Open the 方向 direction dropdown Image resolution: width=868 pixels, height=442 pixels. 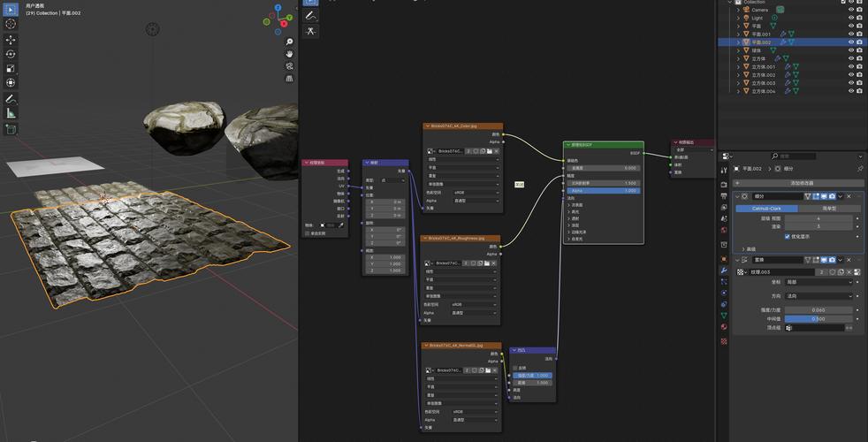coord(819,296)
